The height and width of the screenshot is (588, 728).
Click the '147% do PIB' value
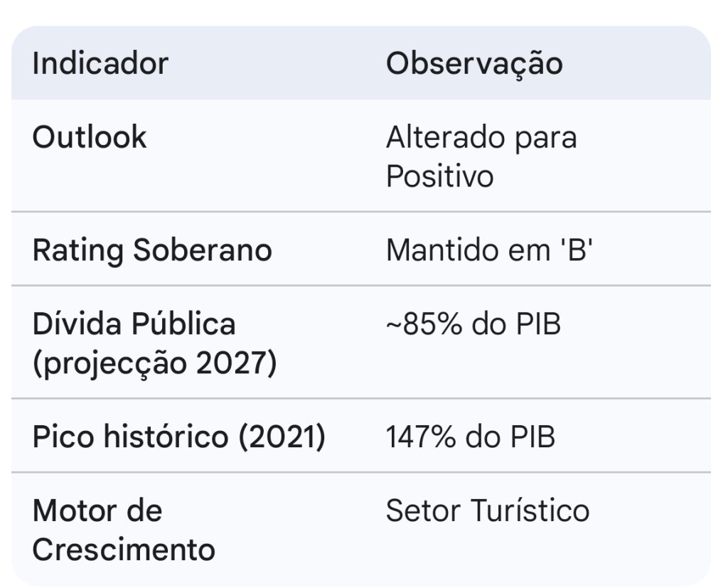(470, 437)
